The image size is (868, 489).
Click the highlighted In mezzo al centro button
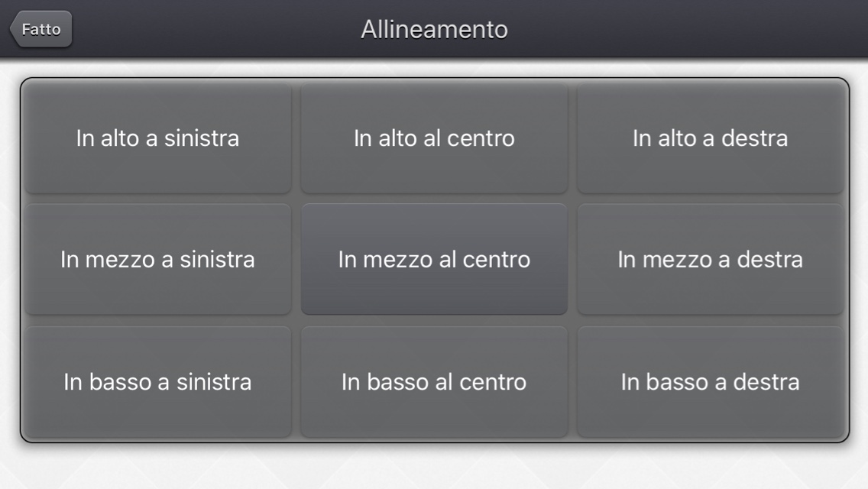(x=434, y=259)
